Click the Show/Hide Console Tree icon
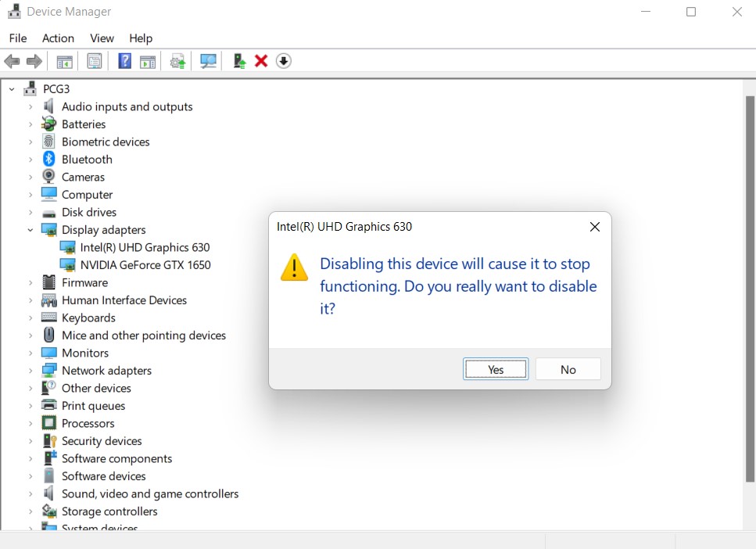 64,61
